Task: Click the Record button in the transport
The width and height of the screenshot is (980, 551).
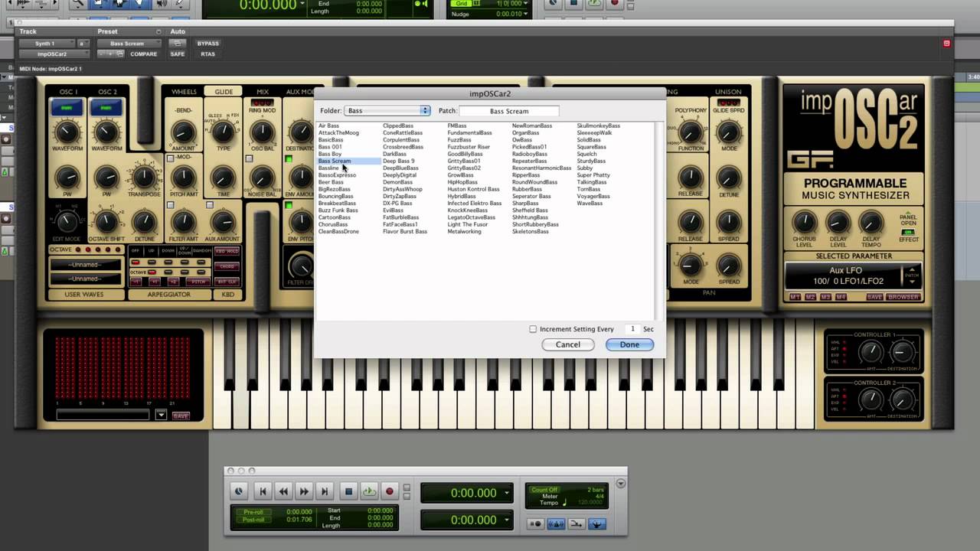Action: 389,491
